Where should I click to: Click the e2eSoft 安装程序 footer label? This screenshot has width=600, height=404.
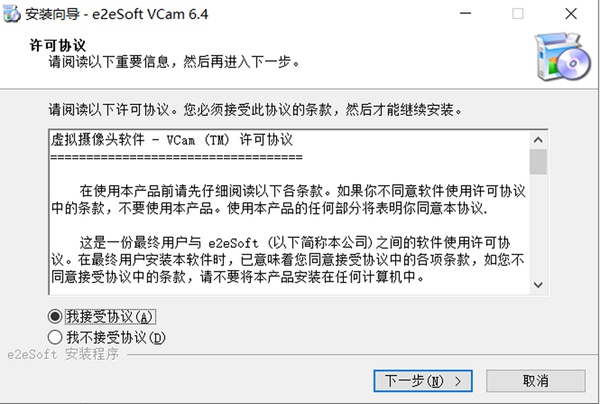pyautogui.click(x=63, y=354)
